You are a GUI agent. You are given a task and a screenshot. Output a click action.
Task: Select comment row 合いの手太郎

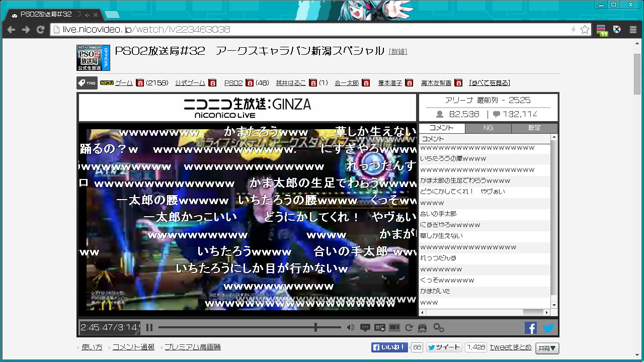coord(485,214)
